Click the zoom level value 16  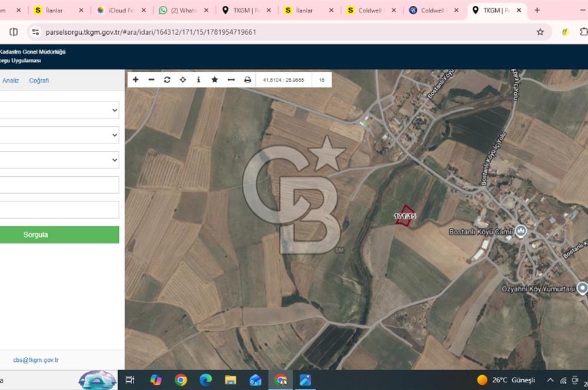322,80
